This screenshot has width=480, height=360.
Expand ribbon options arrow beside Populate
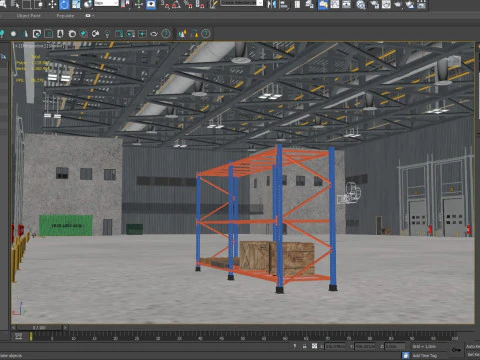pos(93,16)
